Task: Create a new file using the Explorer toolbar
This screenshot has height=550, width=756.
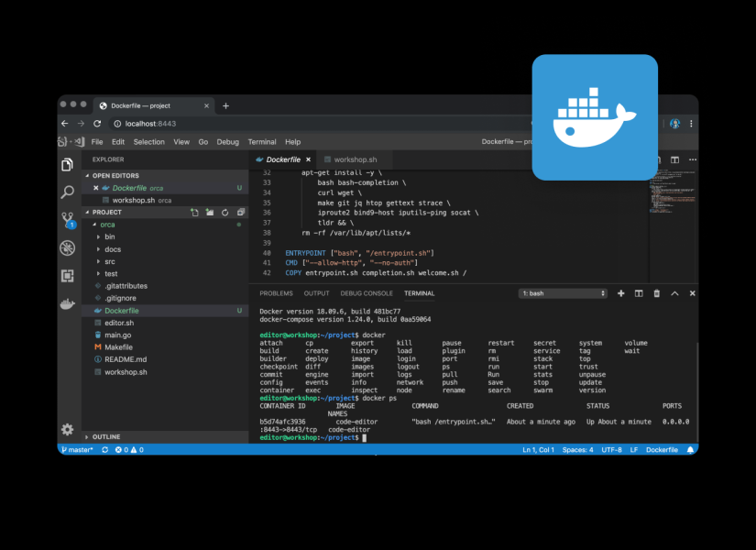Action: pos(194,212)
